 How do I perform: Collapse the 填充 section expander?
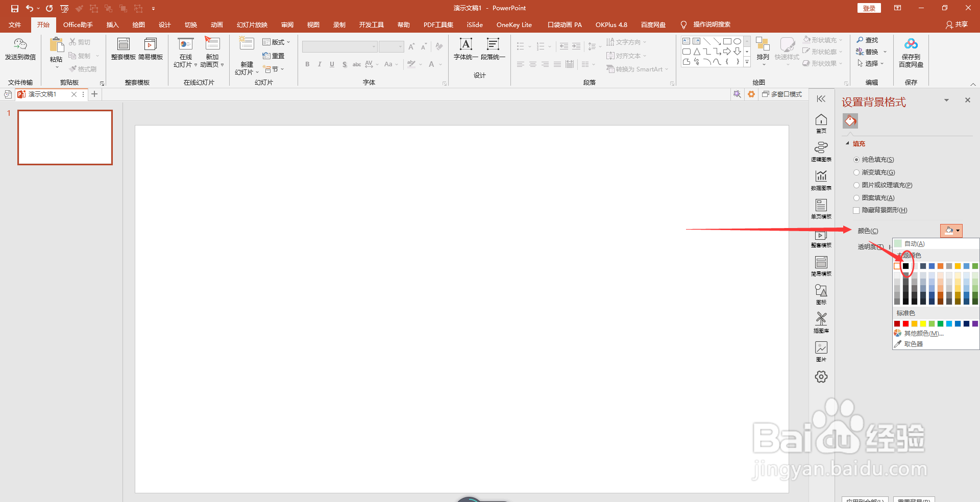click(847, 144)
